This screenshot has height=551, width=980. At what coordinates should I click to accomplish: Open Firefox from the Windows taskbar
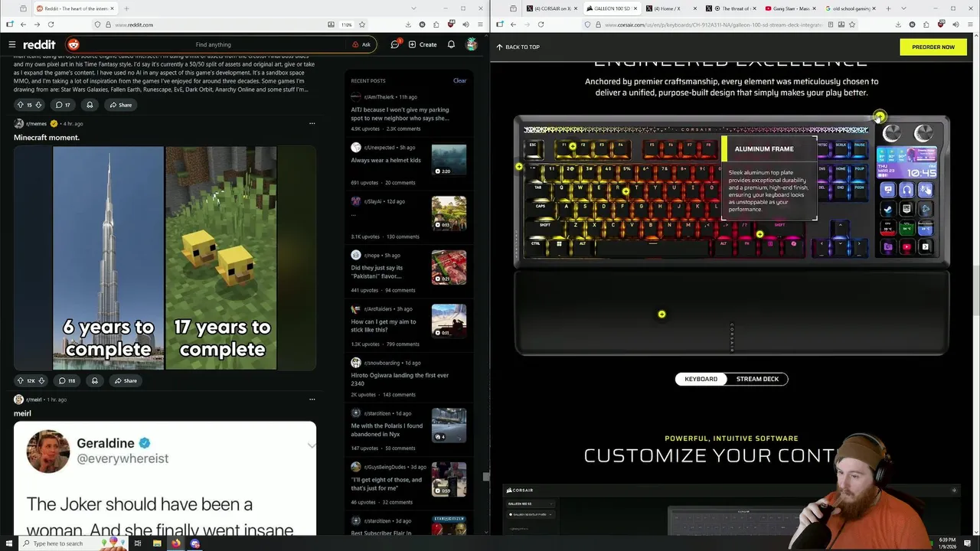tap(175, 543)
